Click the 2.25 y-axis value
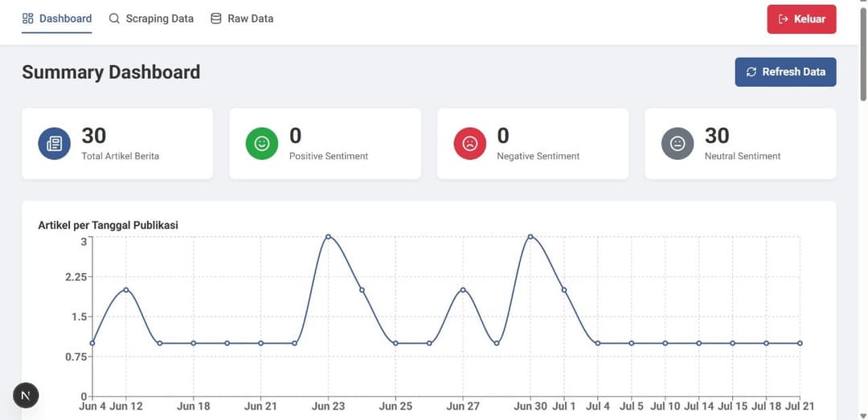The height and width of the screenshot is (420, 868). click(x=76, y=277)
